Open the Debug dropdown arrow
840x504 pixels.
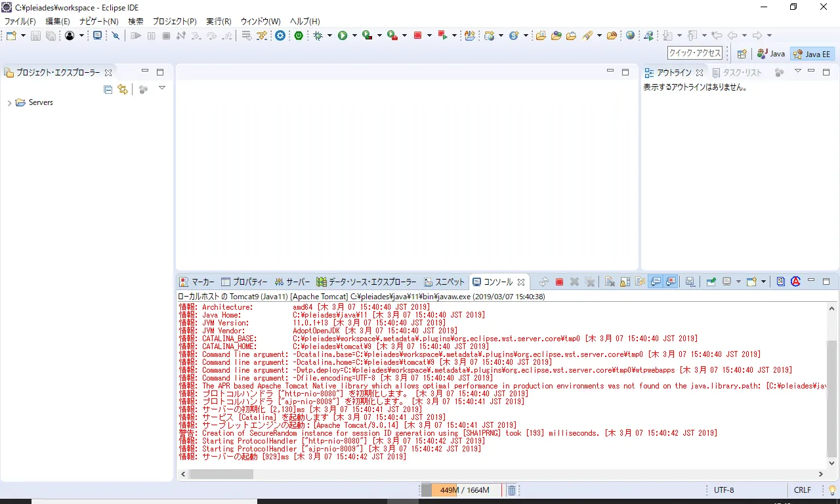click(x=329, y=35)
